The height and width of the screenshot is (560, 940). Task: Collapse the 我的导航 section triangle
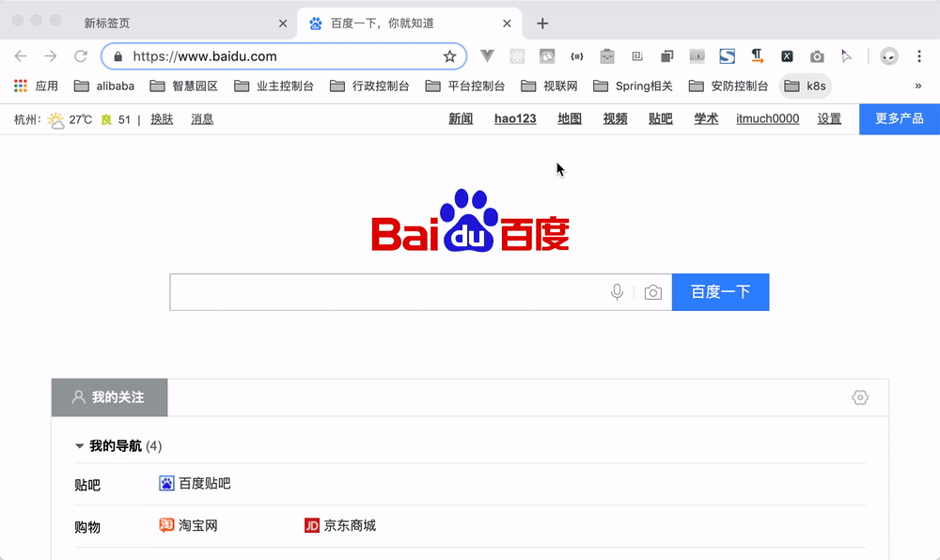(x=80, y=446)
